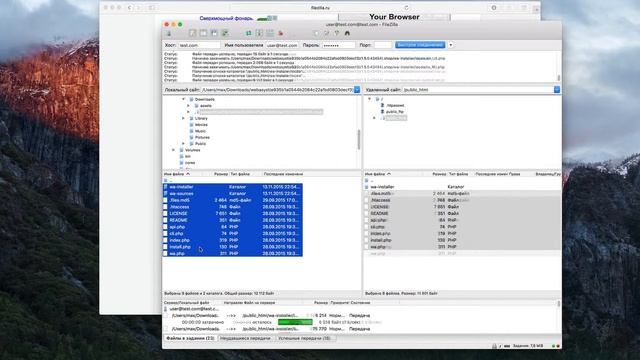
Task: Select Movies folder in local tree
Action: pyautogui.click(x=201, y=124)
